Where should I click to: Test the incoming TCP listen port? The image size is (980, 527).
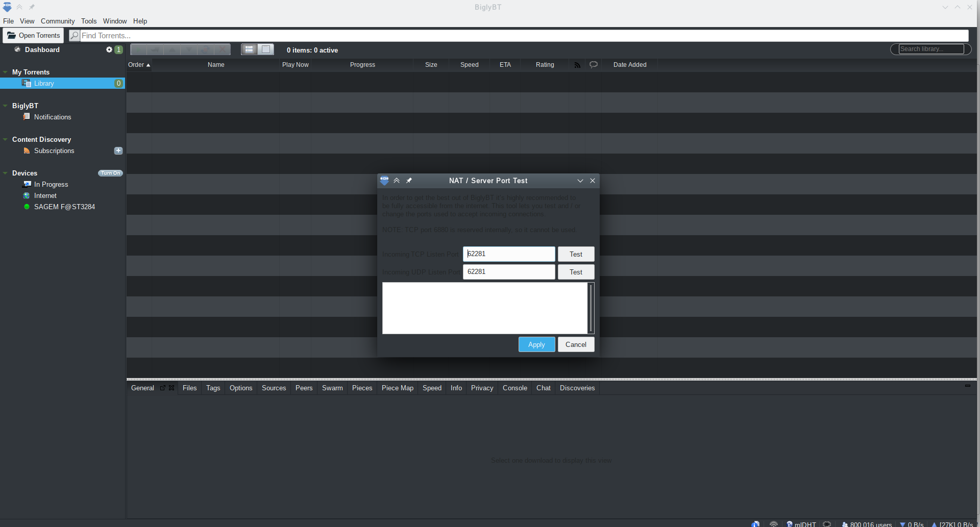click(x=576, y=254)
